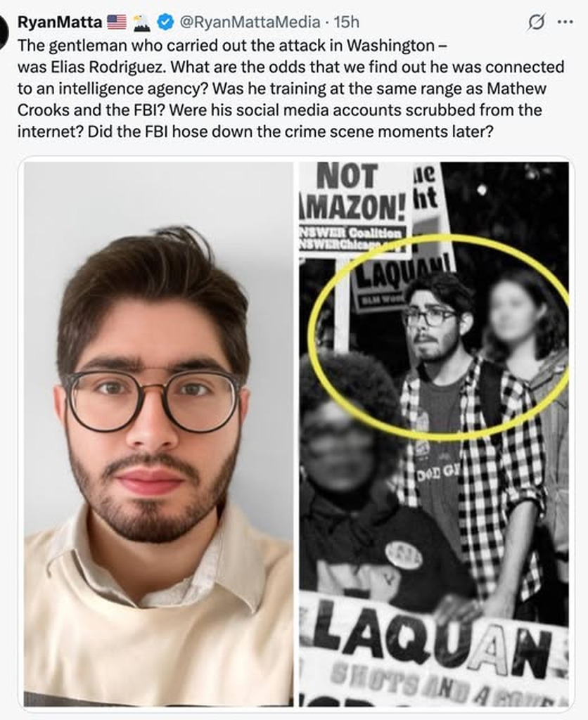Click the round button pin on the black shirt
Viewport: 588px width, 720px height.
point(404,553)
